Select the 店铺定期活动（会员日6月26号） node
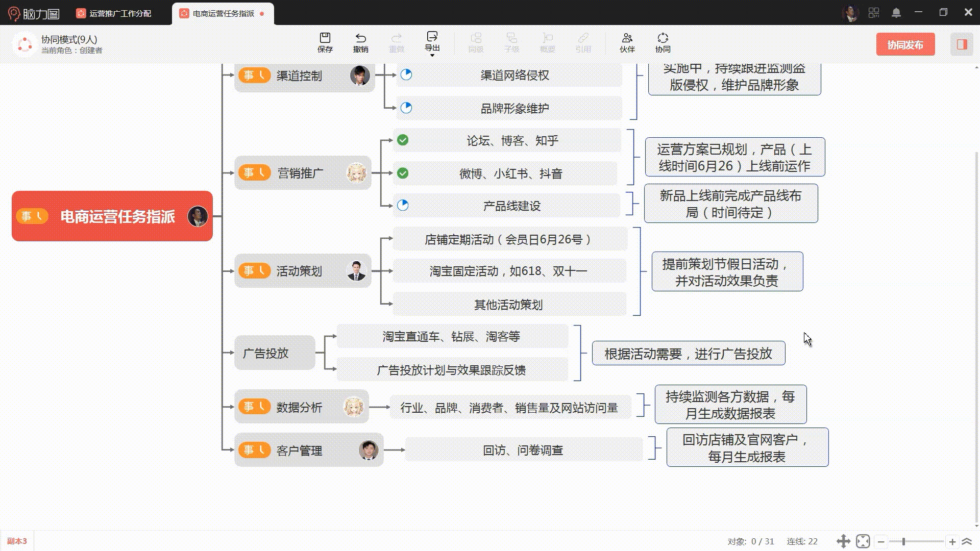The image size is (980, 551). pyautogui.click(x=510, y=239)
